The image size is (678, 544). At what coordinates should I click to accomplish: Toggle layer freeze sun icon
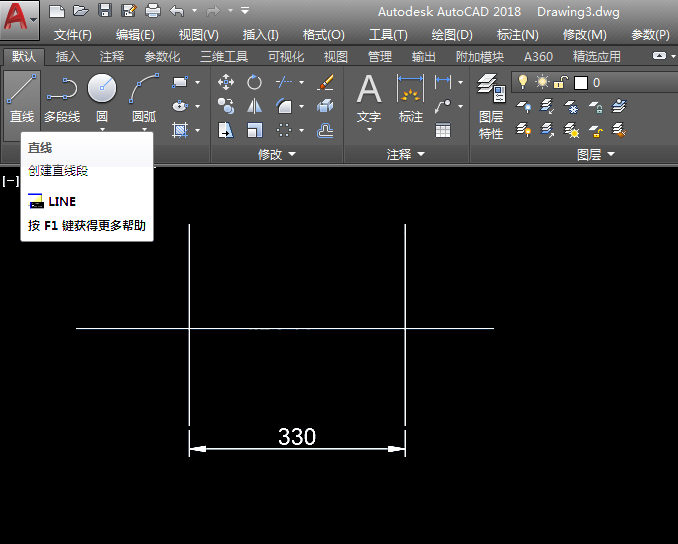pos(542,82)
